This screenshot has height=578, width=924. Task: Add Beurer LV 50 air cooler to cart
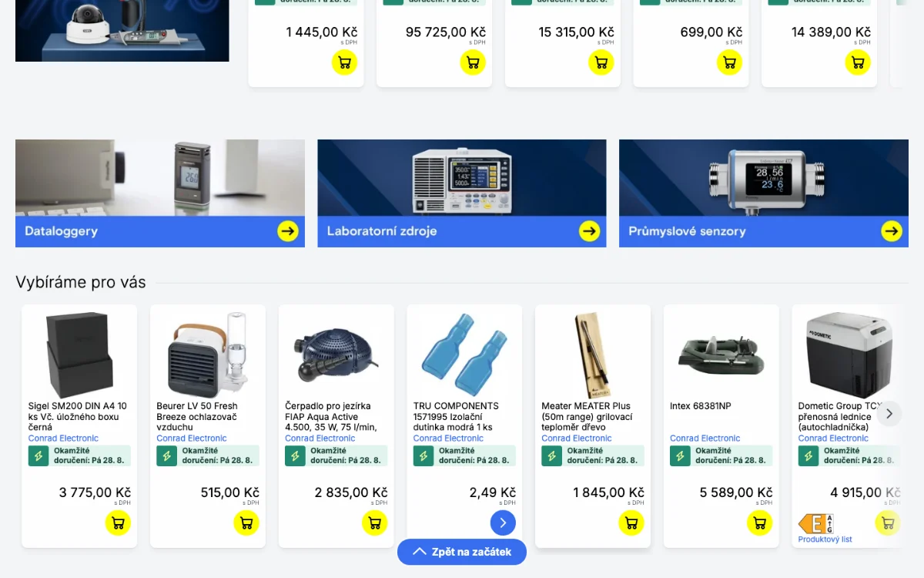(x=246, y=523)
